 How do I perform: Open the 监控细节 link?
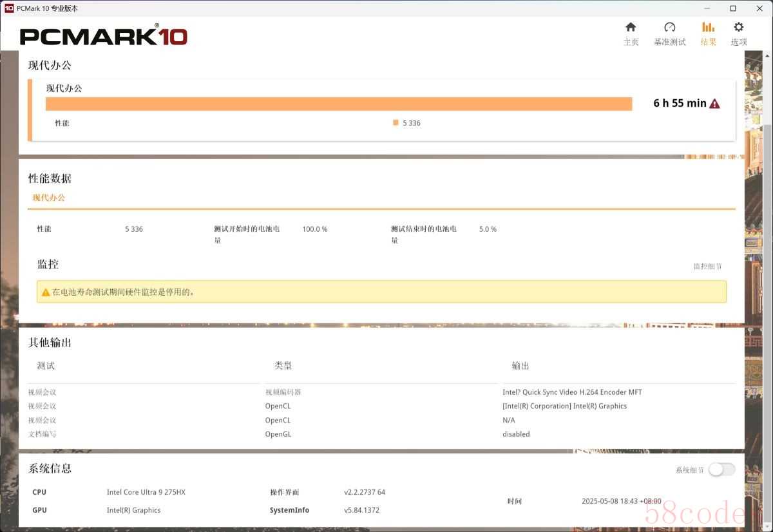[x=707, y=267]
